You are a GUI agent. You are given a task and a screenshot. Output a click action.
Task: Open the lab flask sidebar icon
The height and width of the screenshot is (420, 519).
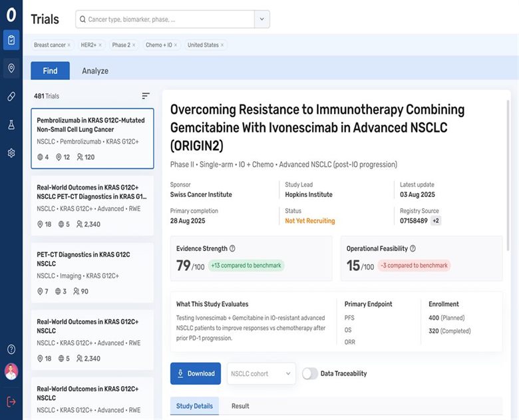(x=11, y=124)
